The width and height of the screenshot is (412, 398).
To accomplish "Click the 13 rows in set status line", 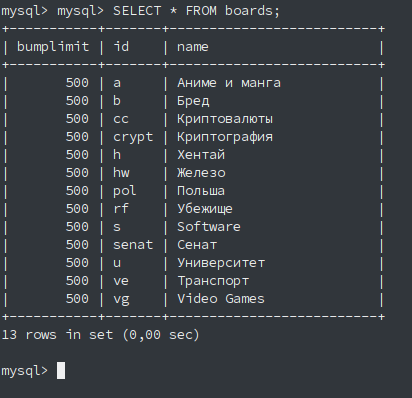I will (x=100, y=335).
